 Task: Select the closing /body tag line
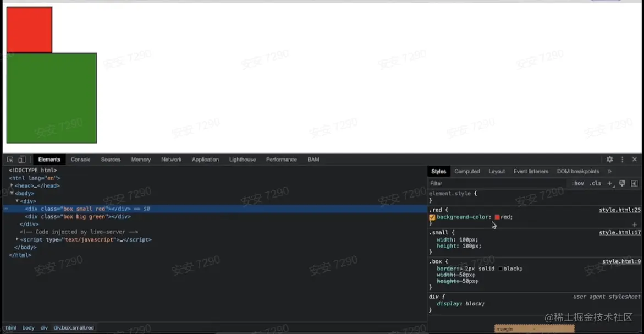click(25, 247)
